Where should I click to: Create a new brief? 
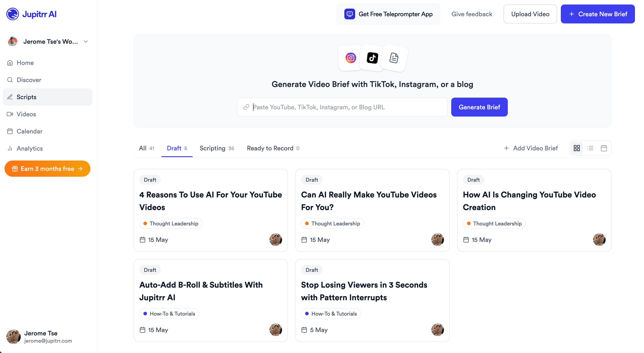598,14
